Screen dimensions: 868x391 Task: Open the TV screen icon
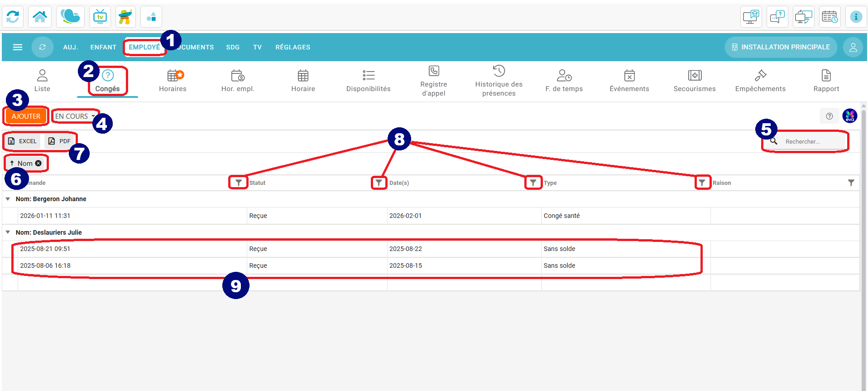pyautogui.click(x=100, y=17)
